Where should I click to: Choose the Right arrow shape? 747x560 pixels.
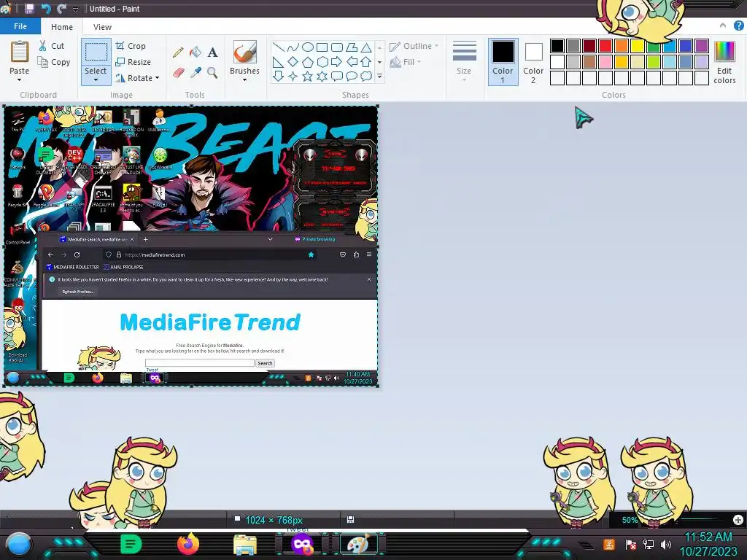(337, 62)
